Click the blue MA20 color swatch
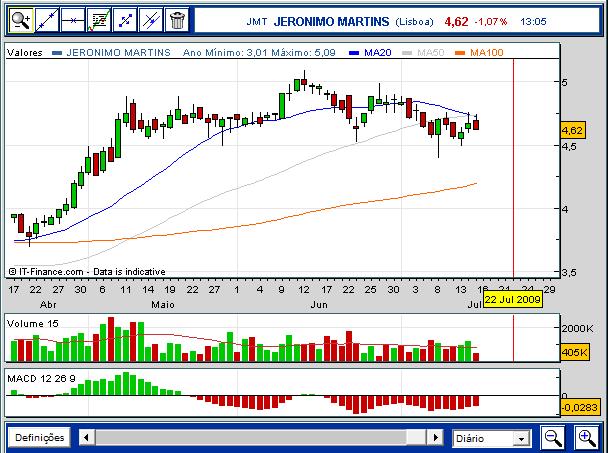 (x=354, y=53)
